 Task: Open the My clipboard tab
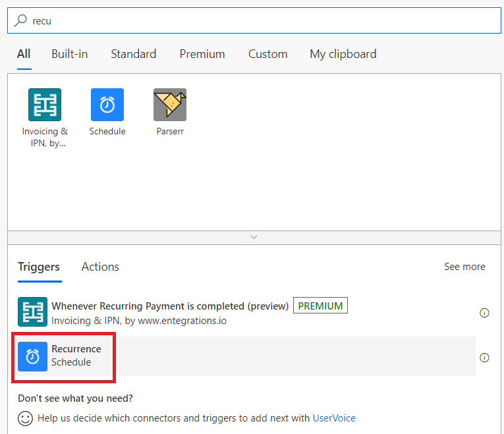[x=343, y=54]
